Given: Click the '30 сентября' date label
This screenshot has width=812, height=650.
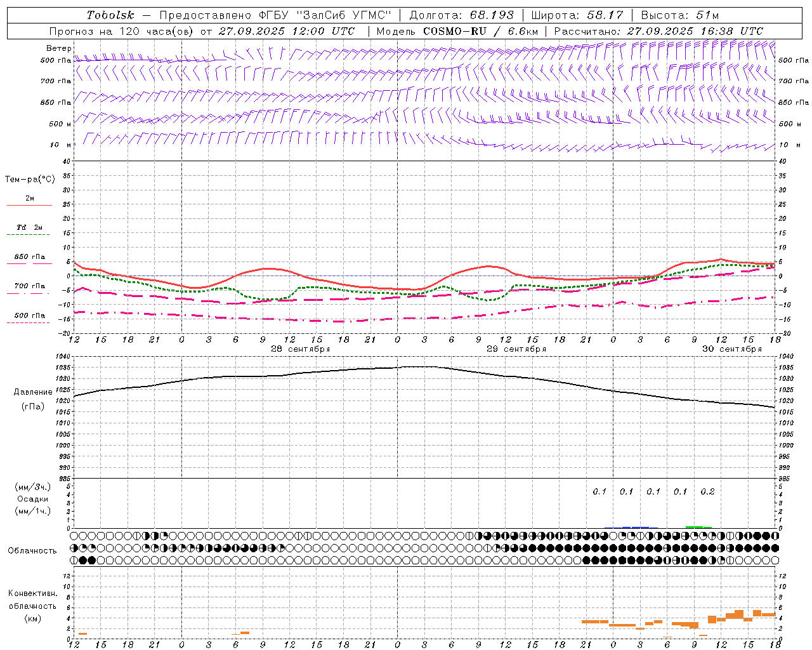Looking at the screenshot, I should click(x=732, y=349).
